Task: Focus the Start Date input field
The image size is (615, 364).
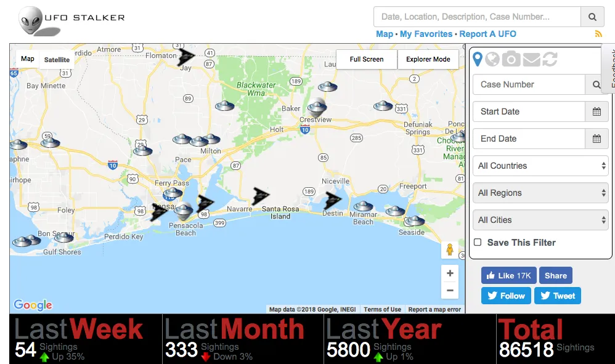Action: tap(529, 111)
